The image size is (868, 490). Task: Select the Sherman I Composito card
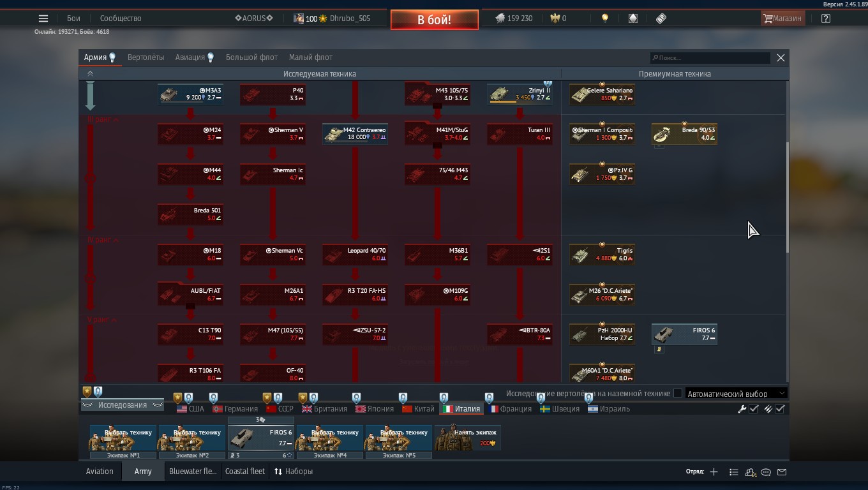coord(602,133)
